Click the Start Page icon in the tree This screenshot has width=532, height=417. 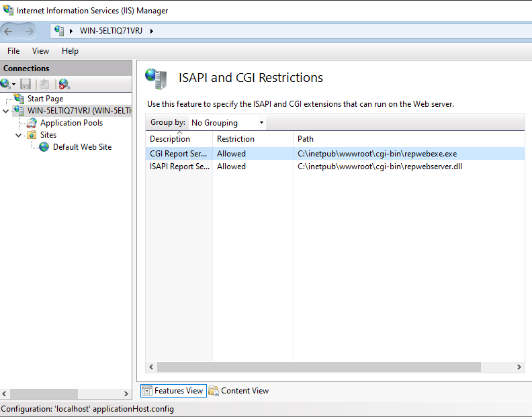pyautogui.click(x=19, y=99)
